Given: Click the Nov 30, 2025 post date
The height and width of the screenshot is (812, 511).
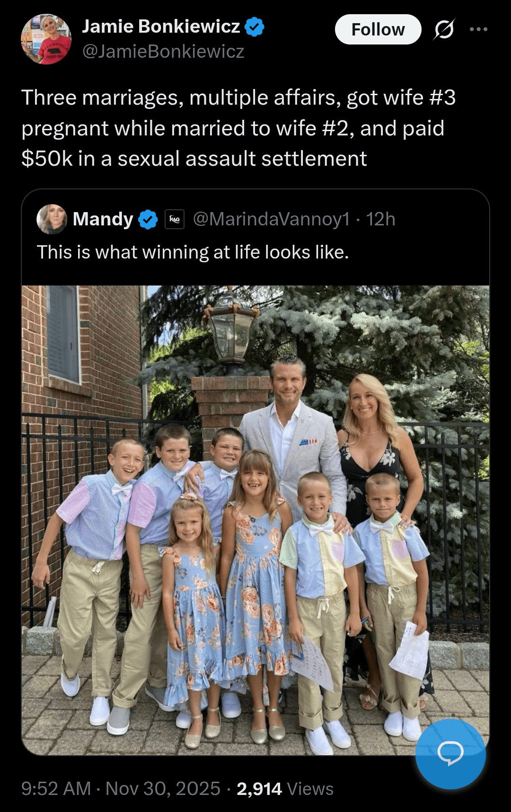Looking at the screenshot, I should click(163, 789).
